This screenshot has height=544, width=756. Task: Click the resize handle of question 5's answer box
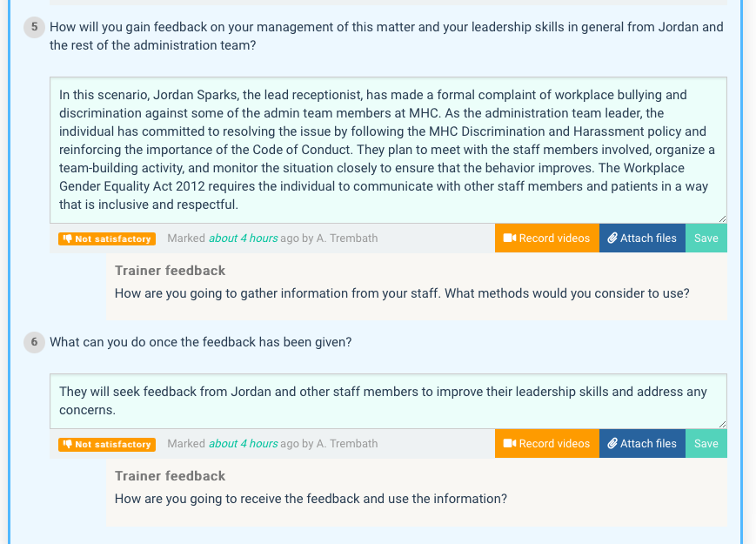point(722,218)
